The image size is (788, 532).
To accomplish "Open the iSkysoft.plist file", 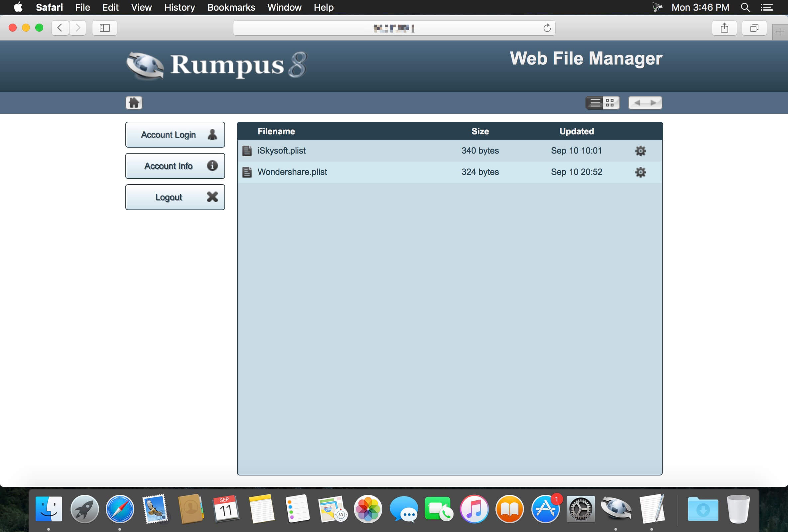I will click(x=281, y=151).
